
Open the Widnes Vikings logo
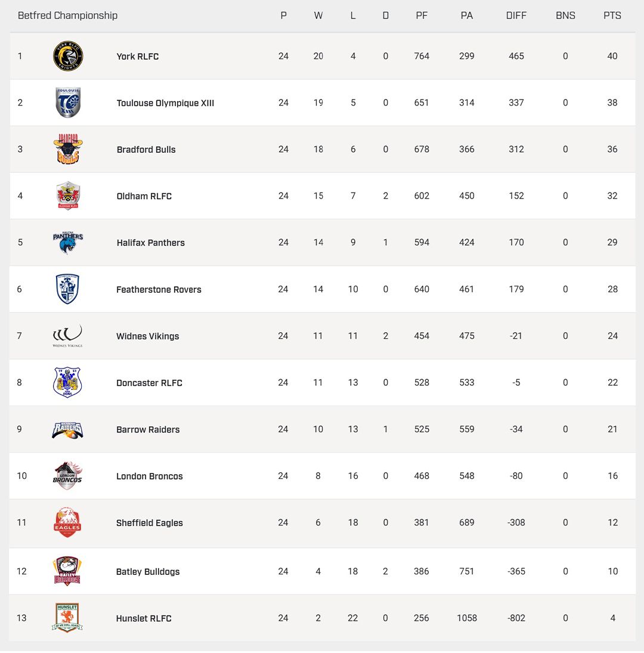pos(67,336)
